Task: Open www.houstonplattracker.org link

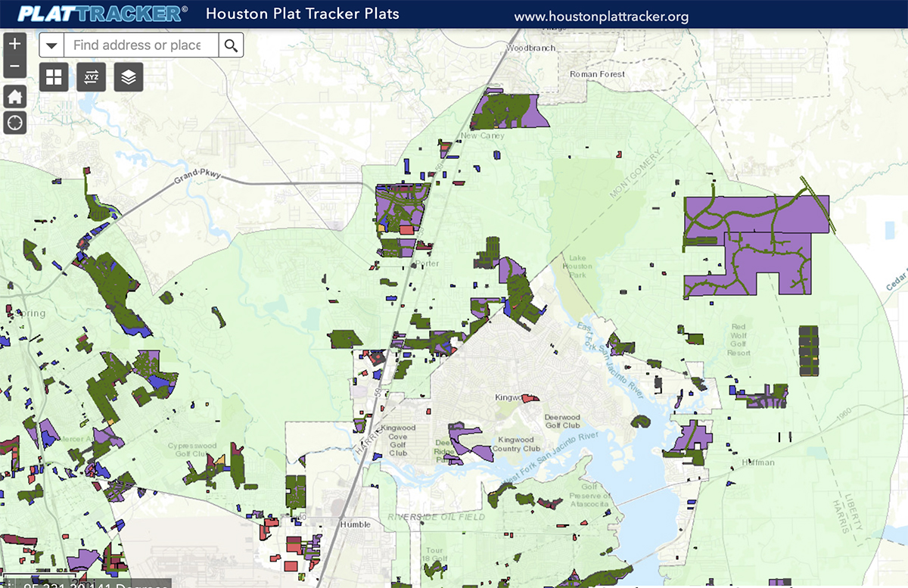Action: [x=602, y=16]
